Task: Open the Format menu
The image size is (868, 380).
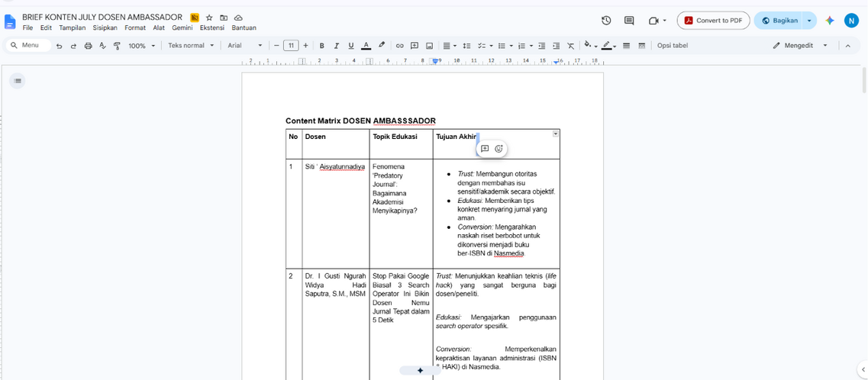Action: [x=135, y=27]
